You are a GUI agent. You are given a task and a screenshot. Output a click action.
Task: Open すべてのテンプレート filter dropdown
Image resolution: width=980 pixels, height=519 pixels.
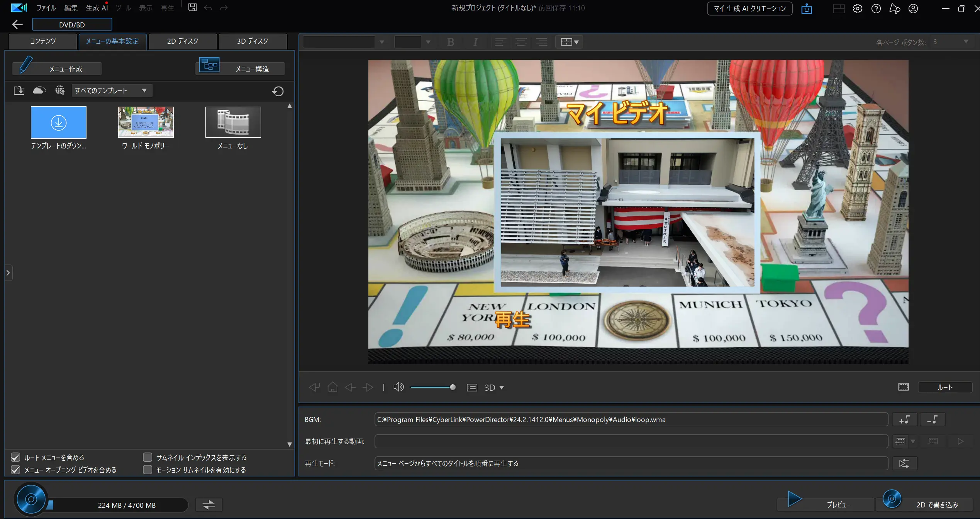pyautogui.click(x=112, y=90)
